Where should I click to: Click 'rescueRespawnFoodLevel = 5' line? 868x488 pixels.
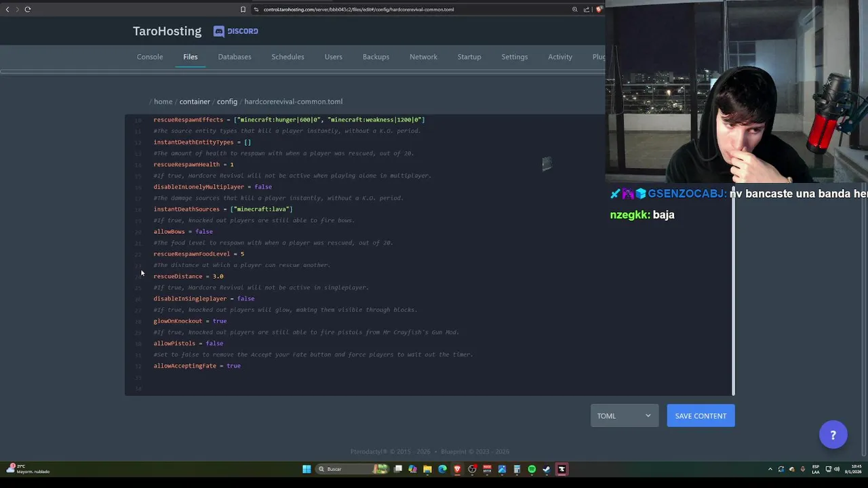(199, 254)
